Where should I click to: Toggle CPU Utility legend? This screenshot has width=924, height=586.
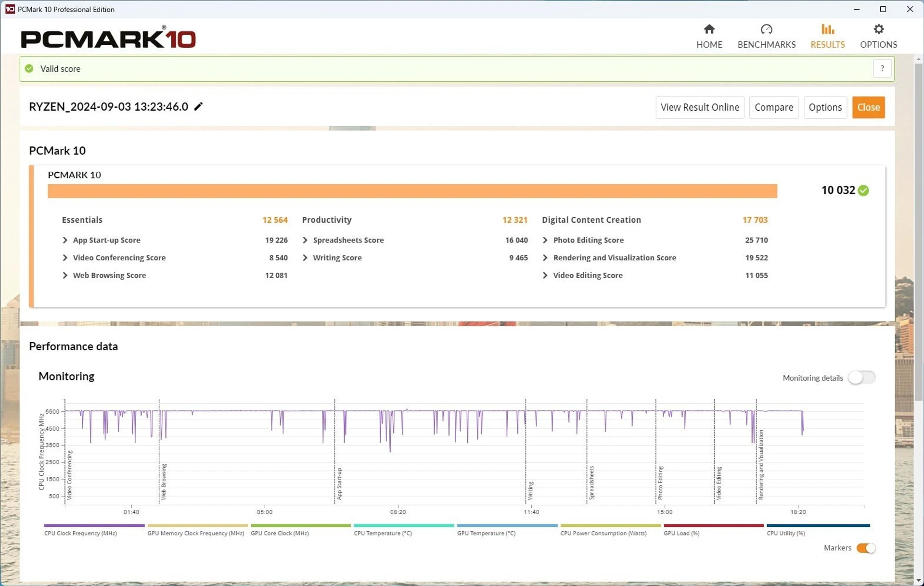pos(818,529)
